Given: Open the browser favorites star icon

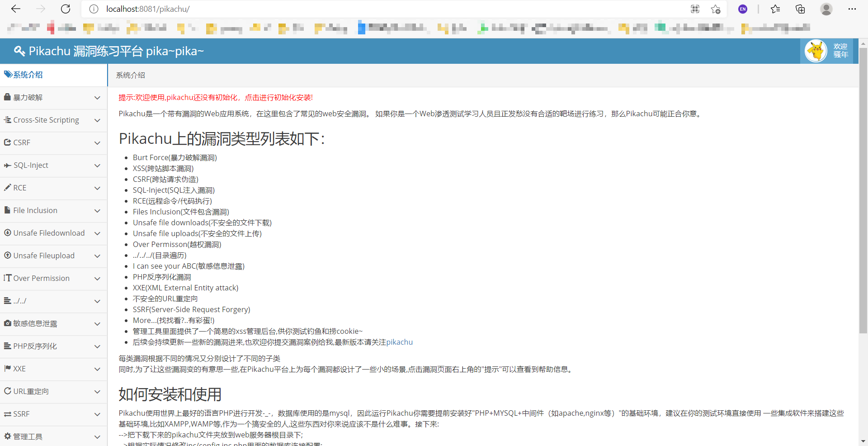Looking at the screenshot, I should coord(775,9).
